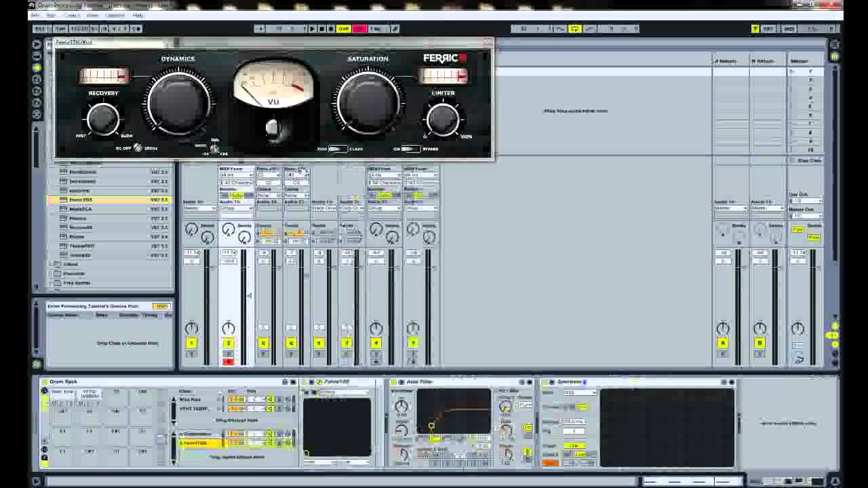Click the show/hide browser arrow icon
This screenshot has height=488, width=868.
tap(37, 44)
